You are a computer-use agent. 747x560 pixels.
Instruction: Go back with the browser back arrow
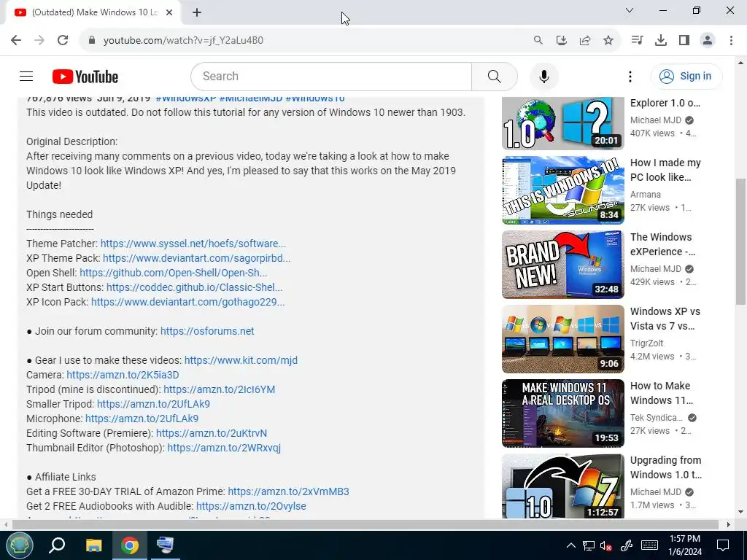click(16, 40)
